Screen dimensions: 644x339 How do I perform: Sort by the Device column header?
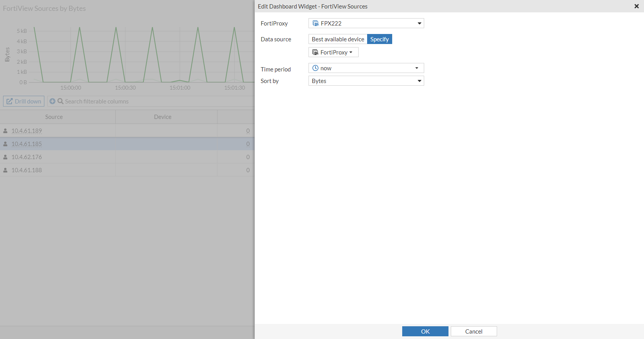tap(163, 117)
